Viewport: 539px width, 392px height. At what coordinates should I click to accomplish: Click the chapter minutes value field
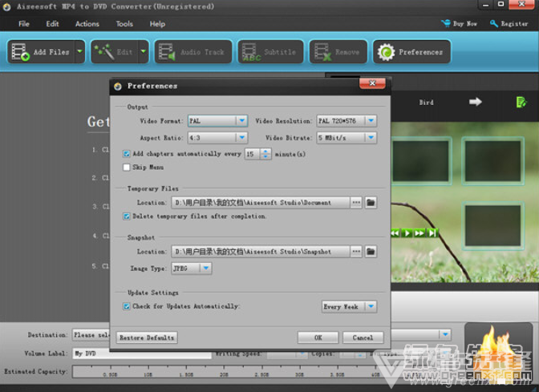click(253, 154)
